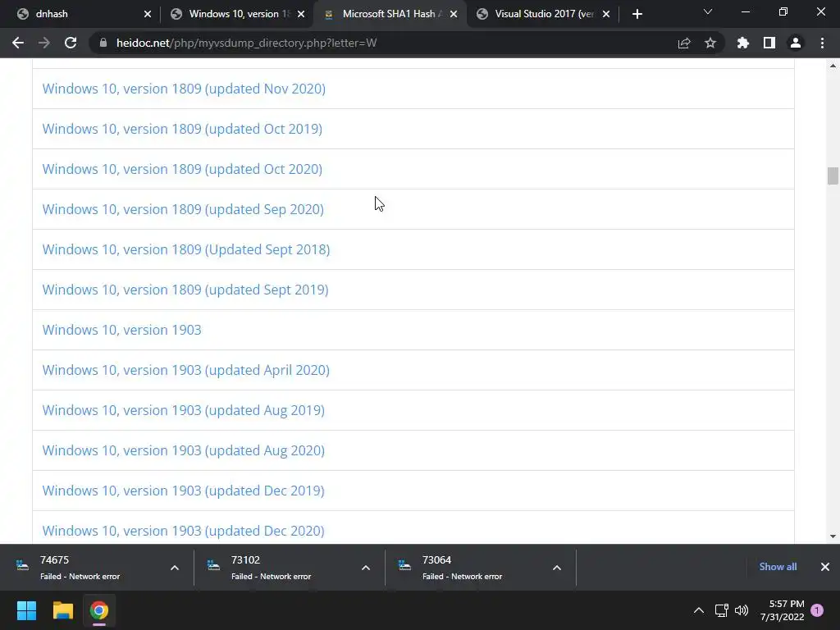The height and width of the screenshot is (630, 840).
Task: Open the clock showing 5:57 PM
Action: click(x=782, y=610)
